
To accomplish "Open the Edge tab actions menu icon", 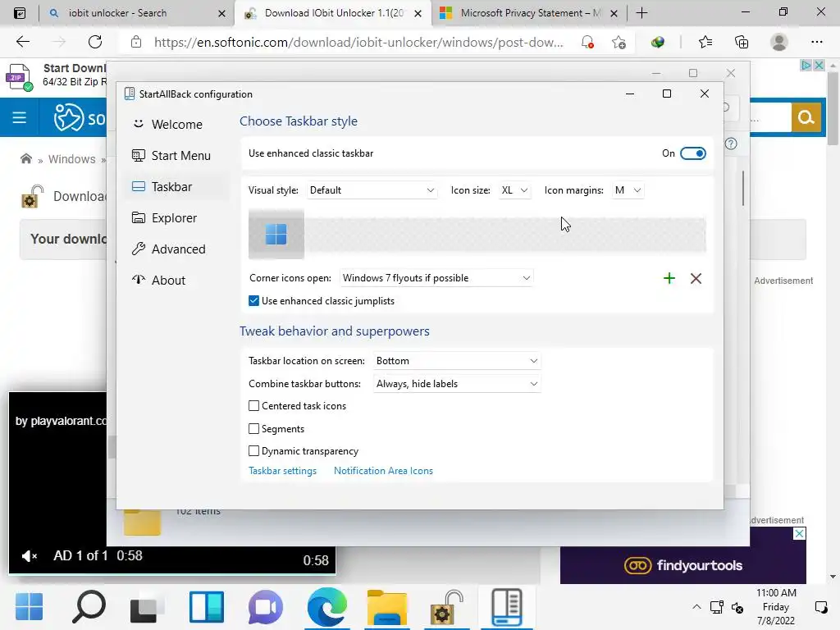I will (x=20, y=13).
